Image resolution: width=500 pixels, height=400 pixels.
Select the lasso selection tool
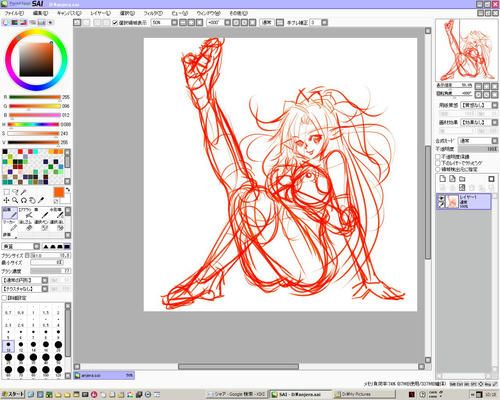tap(15, 192)
